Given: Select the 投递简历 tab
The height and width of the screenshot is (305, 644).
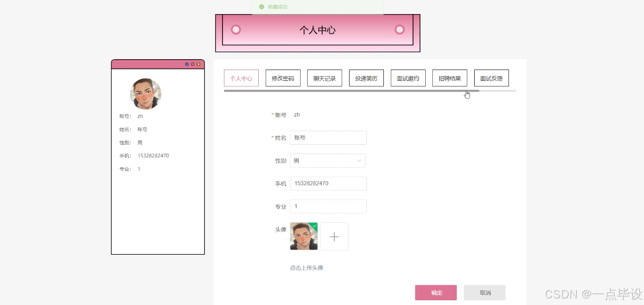Looking at the screenshot, I should coord(366,78).
